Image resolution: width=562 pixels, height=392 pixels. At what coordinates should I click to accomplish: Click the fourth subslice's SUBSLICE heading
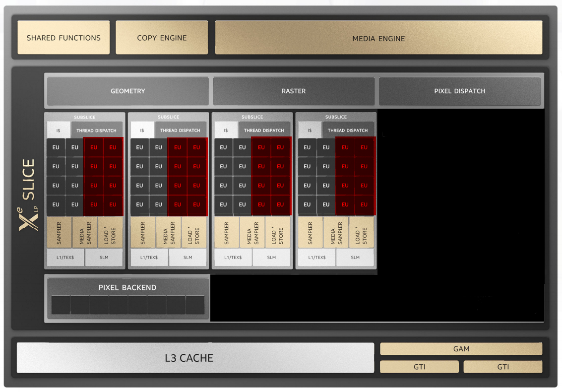point(336,117)
